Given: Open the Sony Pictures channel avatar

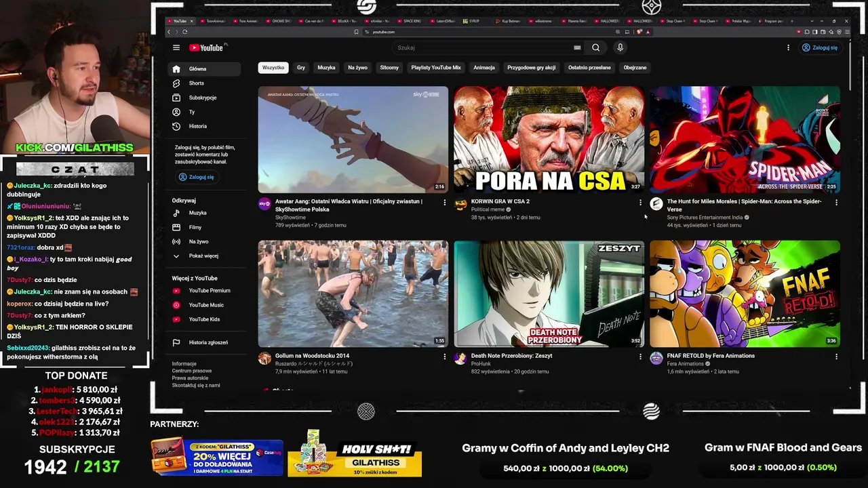Looking at the screenshot, I should click(656, 204).
